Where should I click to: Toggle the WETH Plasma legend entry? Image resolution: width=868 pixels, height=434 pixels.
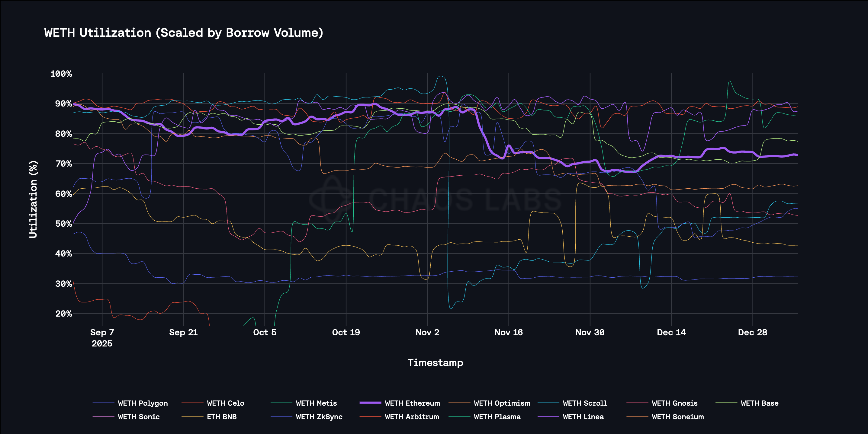pyautogui.click(x=497, y=416)
